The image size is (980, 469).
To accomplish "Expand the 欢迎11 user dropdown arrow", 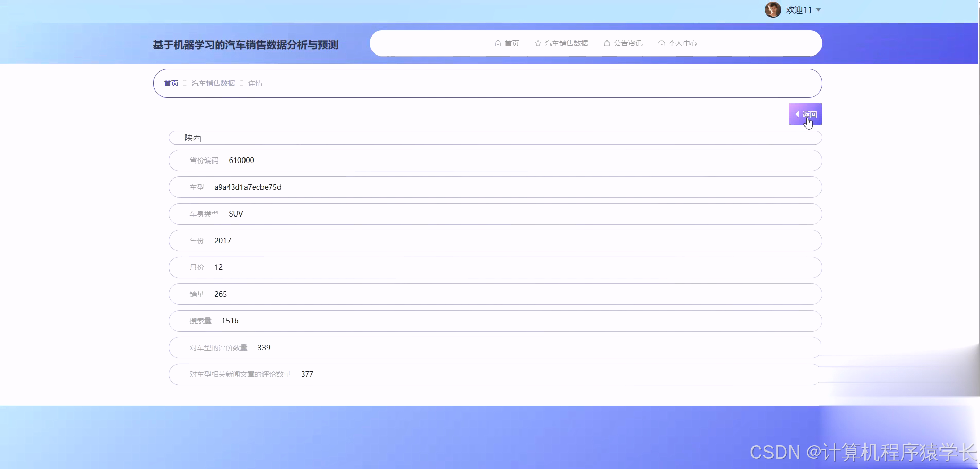I will click(x=819, y=10).
